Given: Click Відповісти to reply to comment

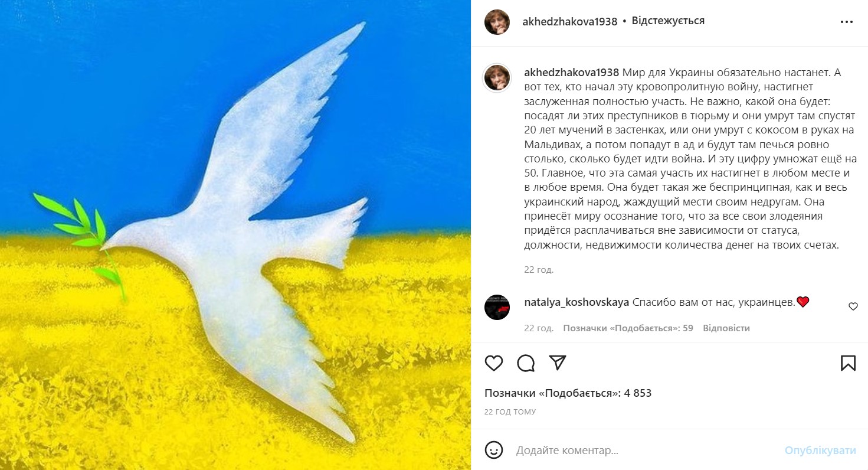Looking at the screenshot, I should (x=726, y=328).
